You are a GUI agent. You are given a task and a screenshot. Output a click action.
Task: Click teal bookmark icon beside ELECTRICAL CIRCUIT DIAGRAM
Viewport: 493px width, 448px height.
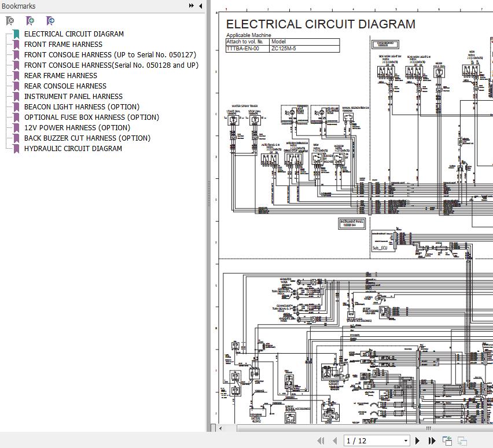16,34
